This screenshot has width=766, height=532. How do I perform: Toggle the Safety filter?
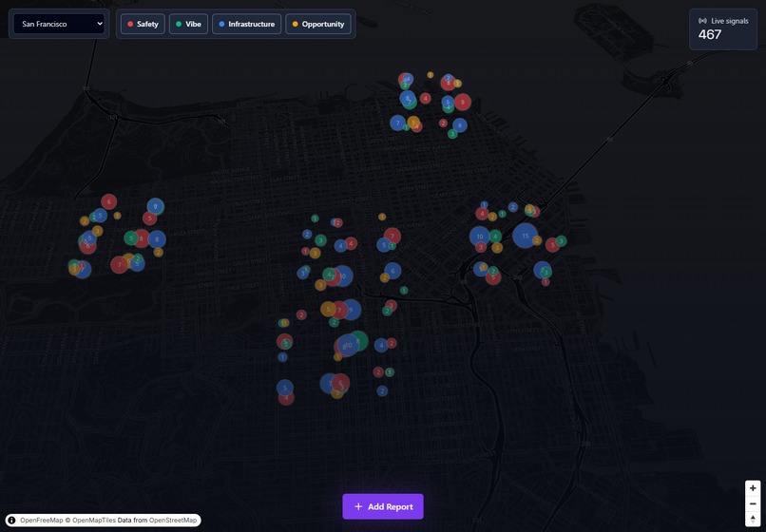pyautogui.click(x=143, y=24)
